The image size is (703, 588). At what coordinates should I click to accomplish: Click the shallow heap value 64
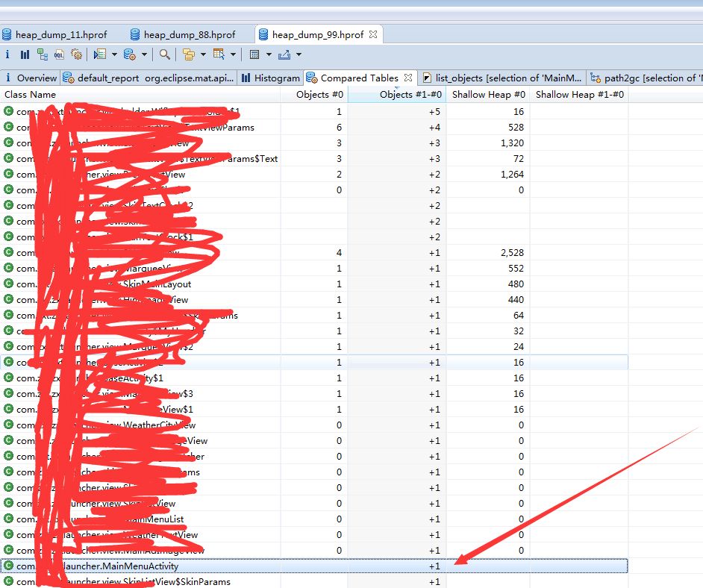519,316
